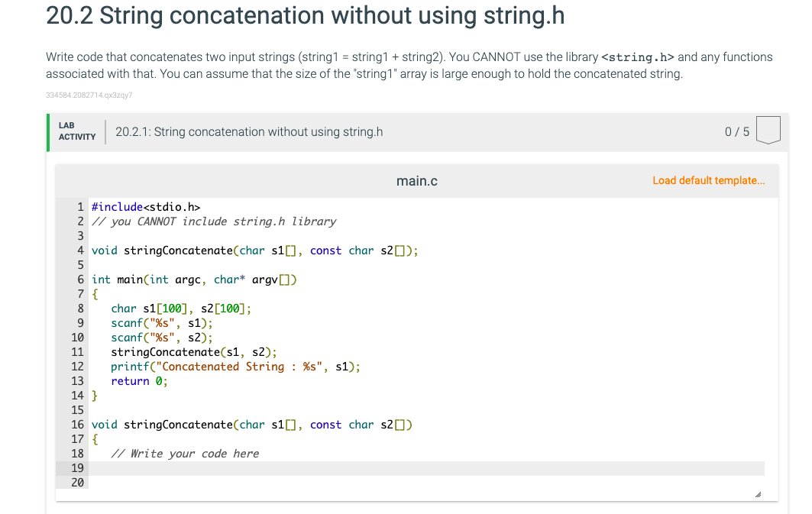
Task: Click the editor resize handle icon
Action: click(758, 495)
